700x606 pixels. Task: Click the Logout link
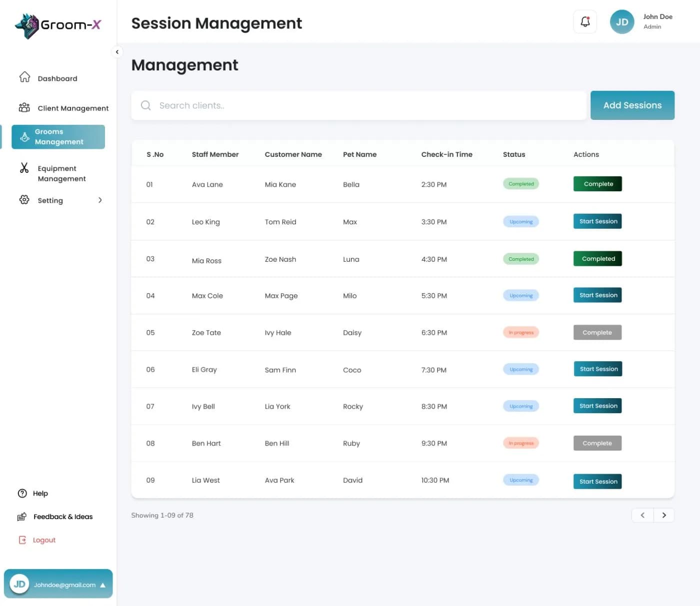pos(44,540)
